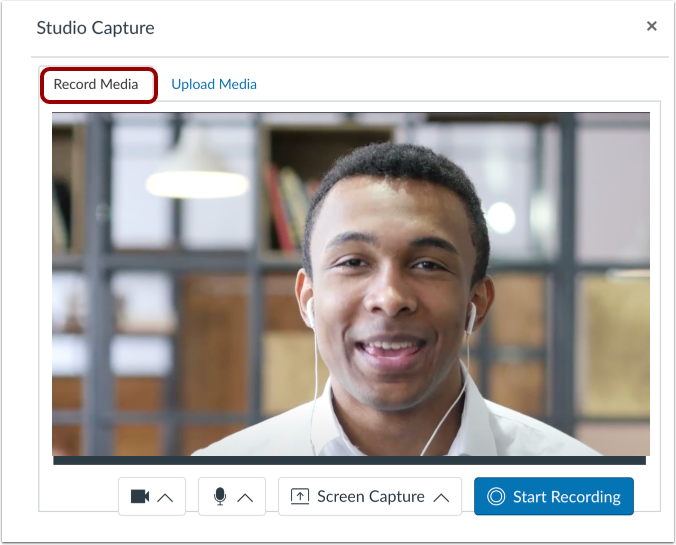Expand the Screen Capture options chevron
The height and width of the screenshot is (545, 676).
coord(441,498)
